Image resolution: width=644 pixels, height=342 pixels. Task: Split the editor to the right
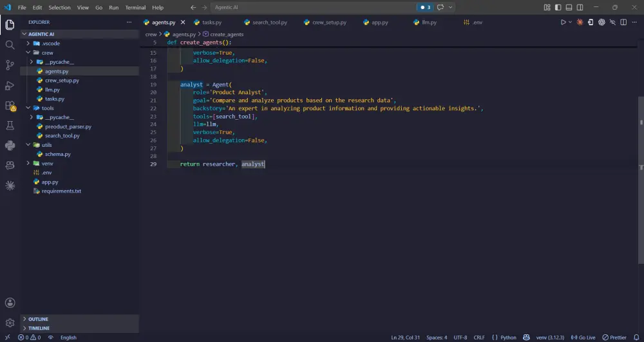(623, 22)
